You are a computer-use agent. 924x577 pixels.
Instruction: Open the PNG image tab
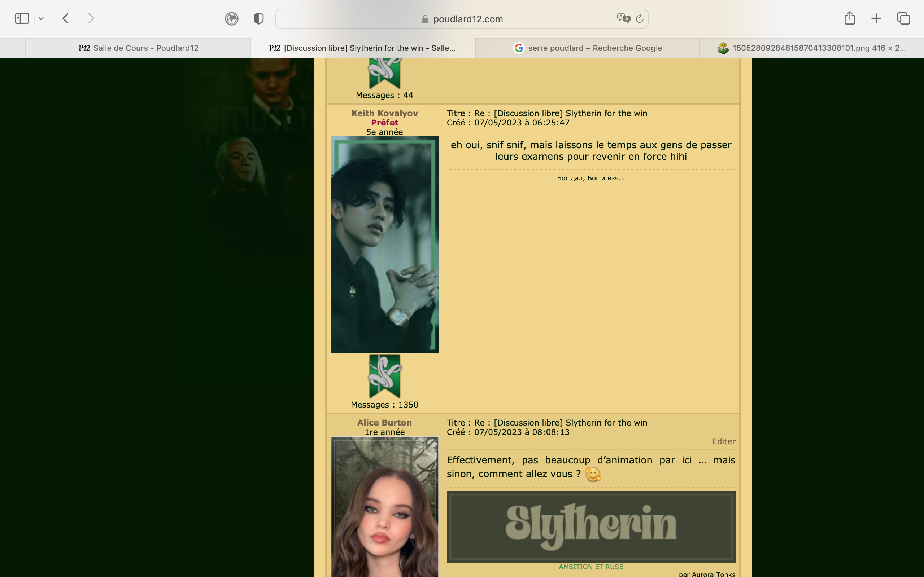point(812,48)
